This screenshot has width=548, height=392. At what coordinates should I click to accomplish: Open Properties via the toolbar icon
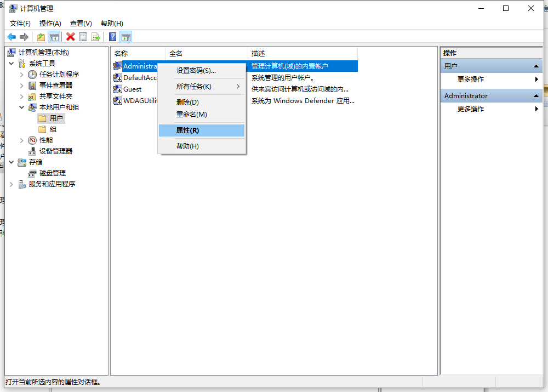[x=83, y=37]
